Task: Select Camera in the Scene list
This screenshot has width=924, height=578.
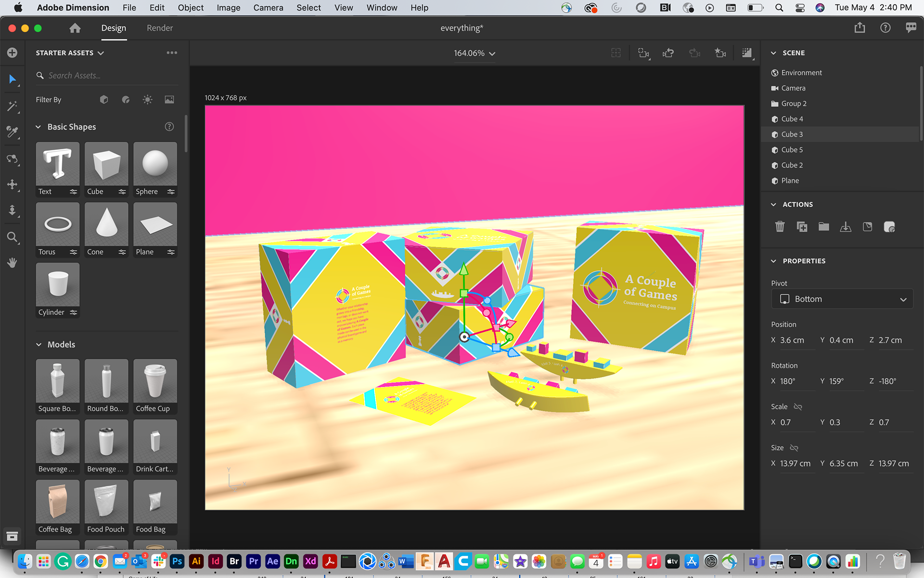Action: click(841, 88)
